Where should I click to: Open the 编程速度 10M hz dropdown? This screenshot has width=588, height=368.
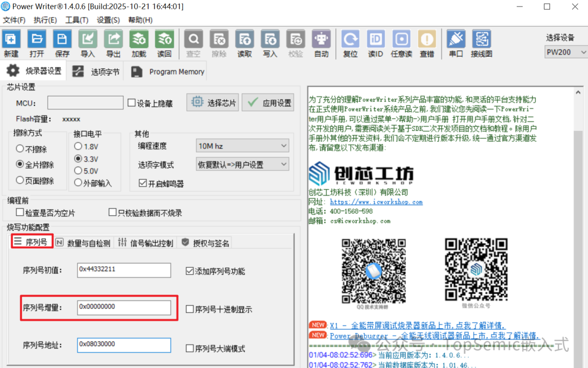pos(242,145)
